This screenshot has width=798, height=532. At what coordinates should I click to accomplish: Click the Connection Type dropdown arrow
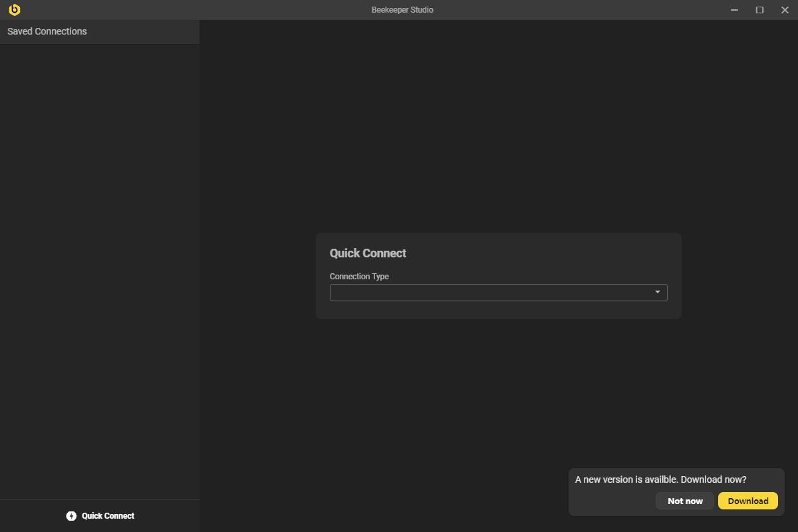[x=658, y=293]
